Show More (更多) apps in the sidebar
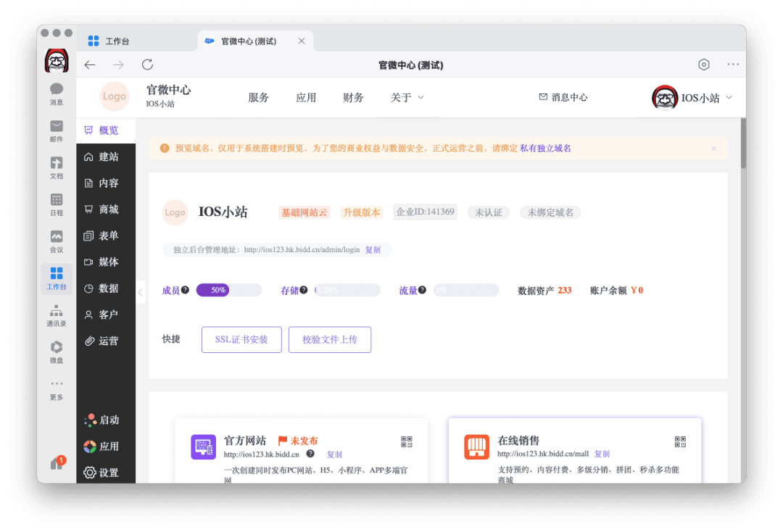This screenshot has height=532, width=783. pos(57,389)
